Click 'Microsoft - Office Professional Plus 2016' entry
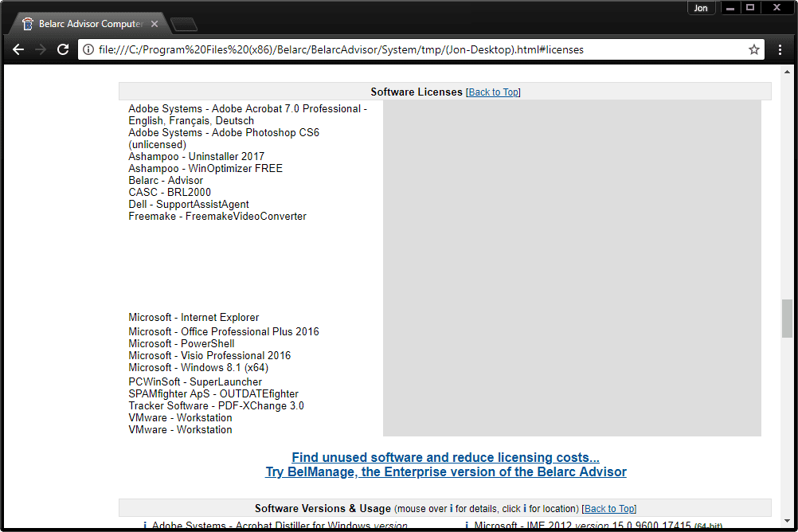This screenshot has width=798, height=532. click(224, 331)
